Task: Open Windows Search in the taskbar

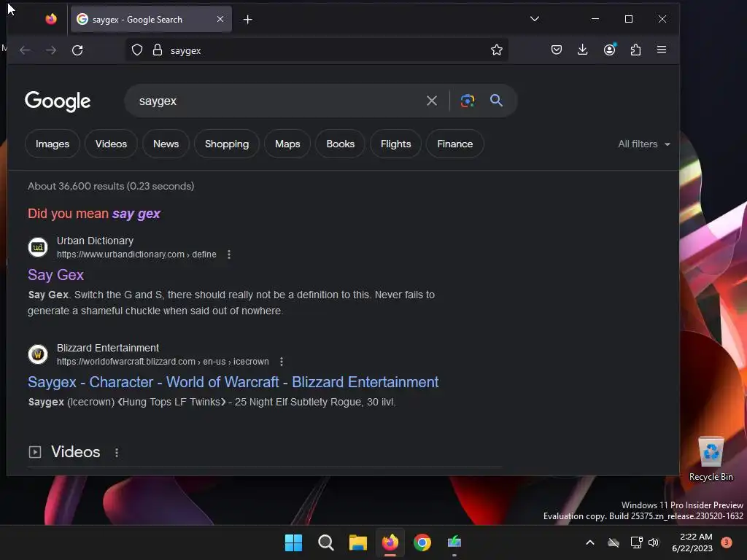Action: click(x=326, y=542)
